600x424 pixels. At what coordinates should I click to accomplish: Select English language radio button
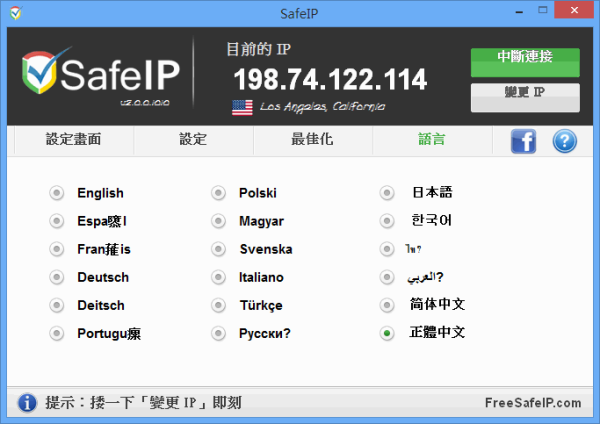click(57, 193)
